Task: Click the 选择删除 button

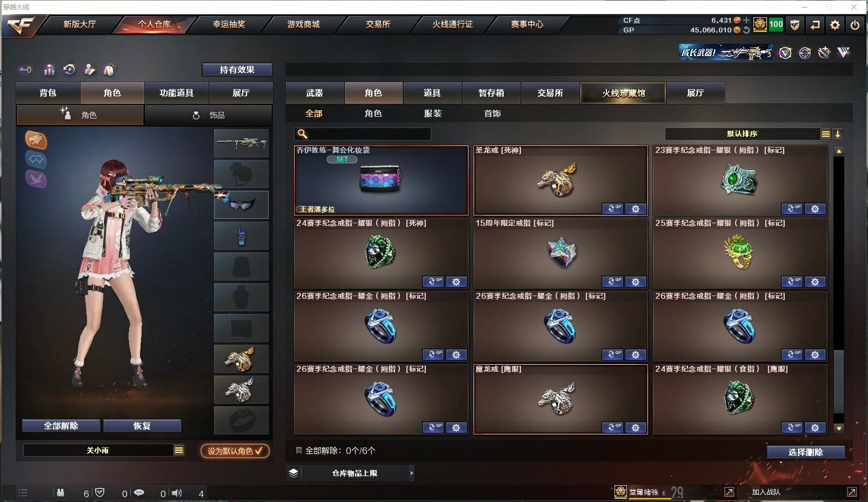Action: click(x=805, y=452)
